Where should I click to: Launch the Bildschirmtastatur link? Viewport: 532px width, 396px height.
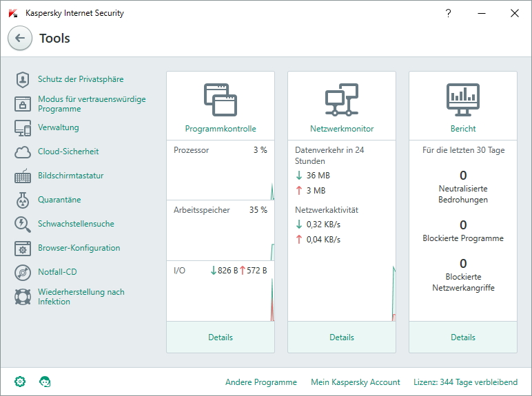70,176
